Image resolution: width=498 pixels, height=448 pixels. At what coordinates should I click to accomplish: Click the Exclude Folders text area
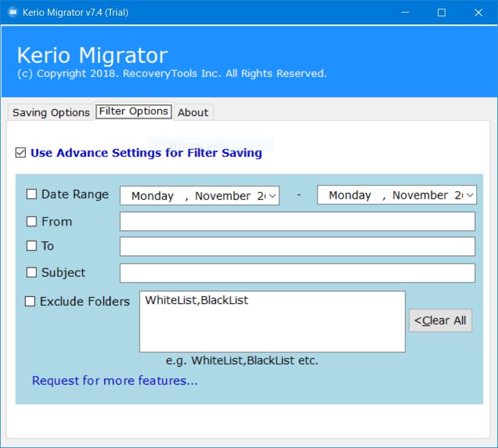[x=272, y=321]
